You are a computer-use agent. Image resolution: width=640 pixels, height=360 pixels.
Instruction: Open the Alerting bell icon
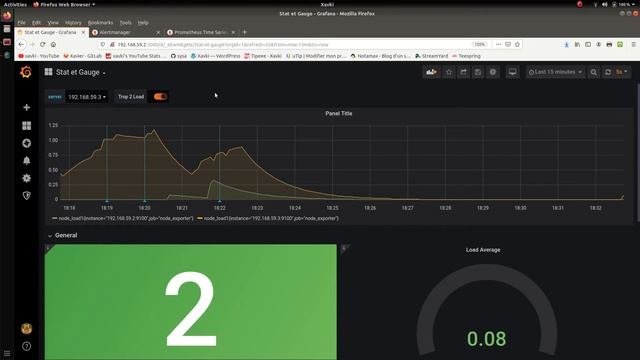(x=27, y=160)
